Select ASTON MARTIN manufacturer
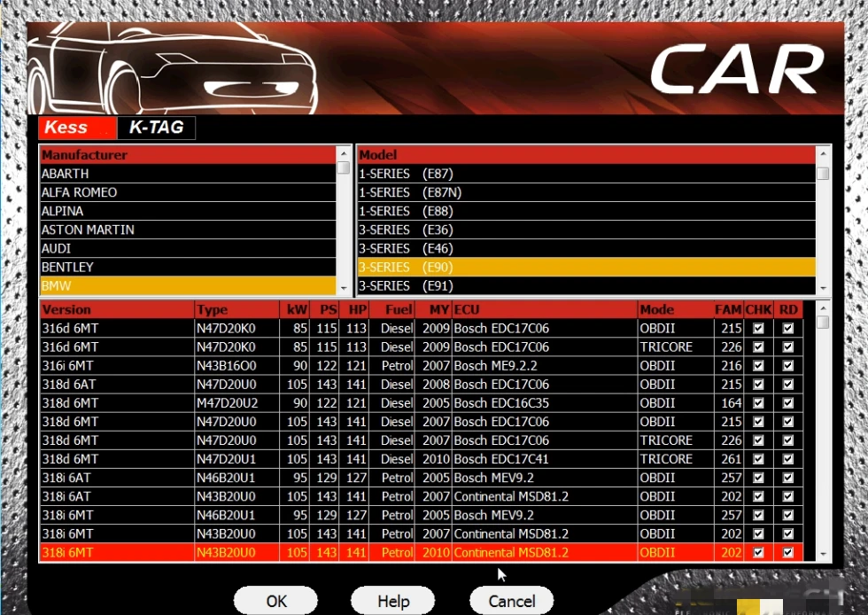The height and width of the screenshot is (615, 868). [188, 230]
